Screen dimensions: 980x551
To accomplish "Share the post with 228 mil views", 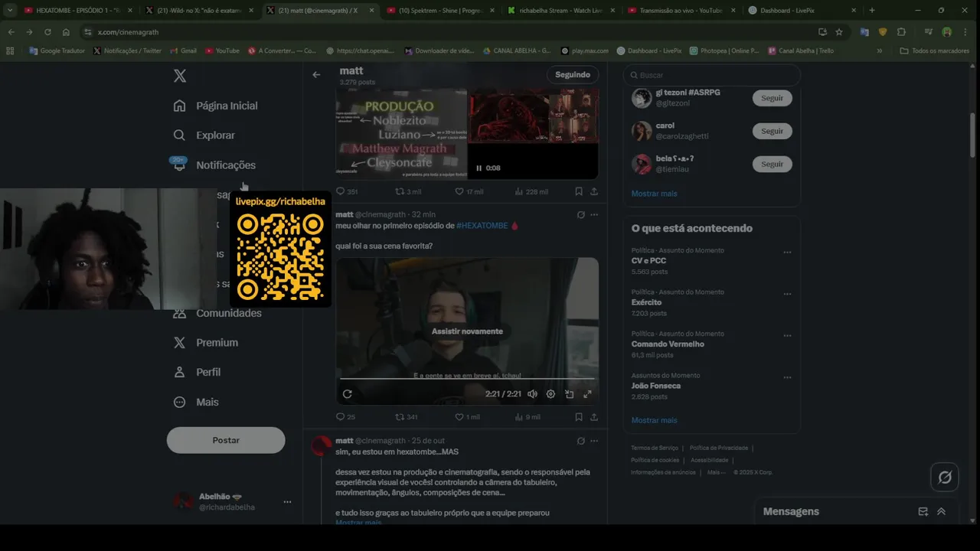I will click(594, 191).
